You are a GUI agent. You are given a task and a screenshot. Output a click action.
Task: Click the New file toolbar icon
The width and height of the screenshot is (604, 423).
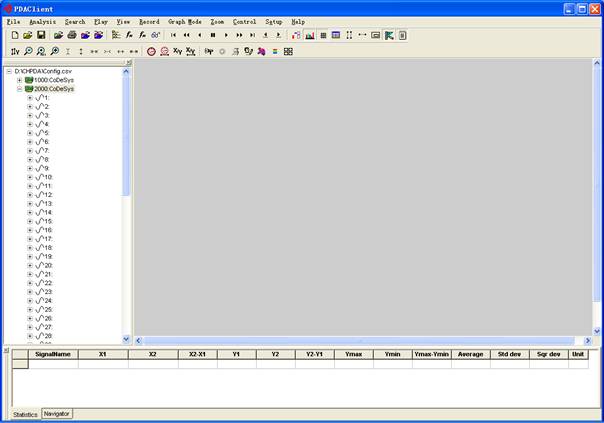15,35
